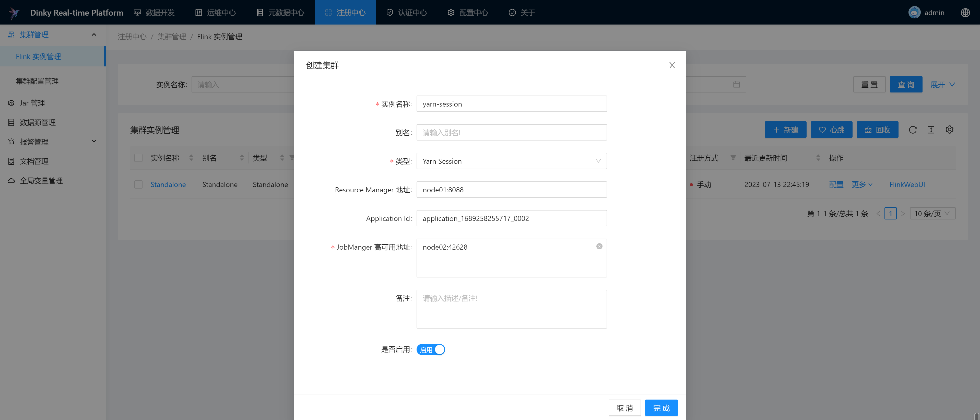Click the Dinky Real-time Platform logo icon
This screenshot has width=980, height=420.
coord(14,12)
